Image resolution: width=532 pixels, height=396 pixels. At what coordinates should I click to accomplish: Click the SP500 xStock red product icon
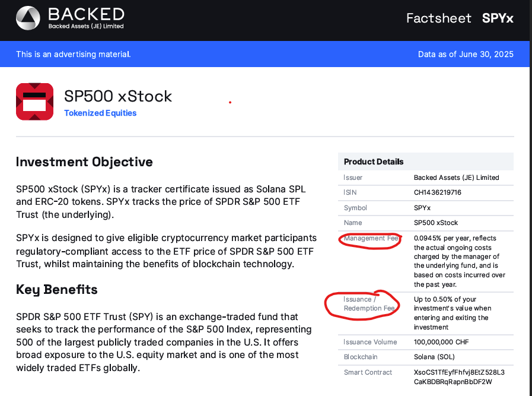(x=34, y=102)
